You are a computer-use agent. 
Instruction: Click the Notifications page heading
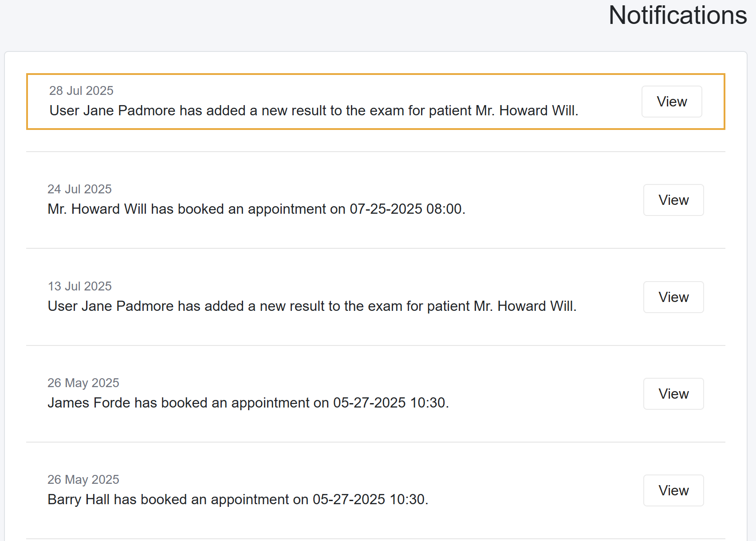tap(677, 16)
